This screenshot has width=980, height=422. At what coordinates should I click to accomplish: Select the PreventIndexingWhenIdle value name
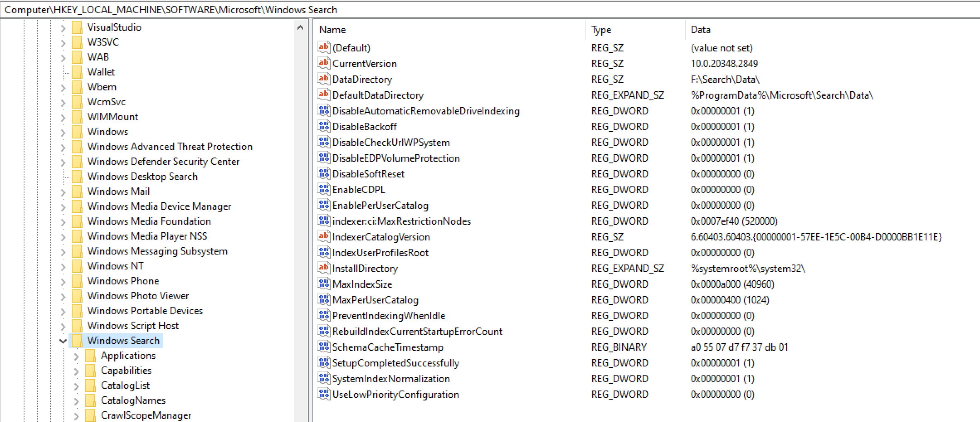pyautogui.click(x=389, y=315)
